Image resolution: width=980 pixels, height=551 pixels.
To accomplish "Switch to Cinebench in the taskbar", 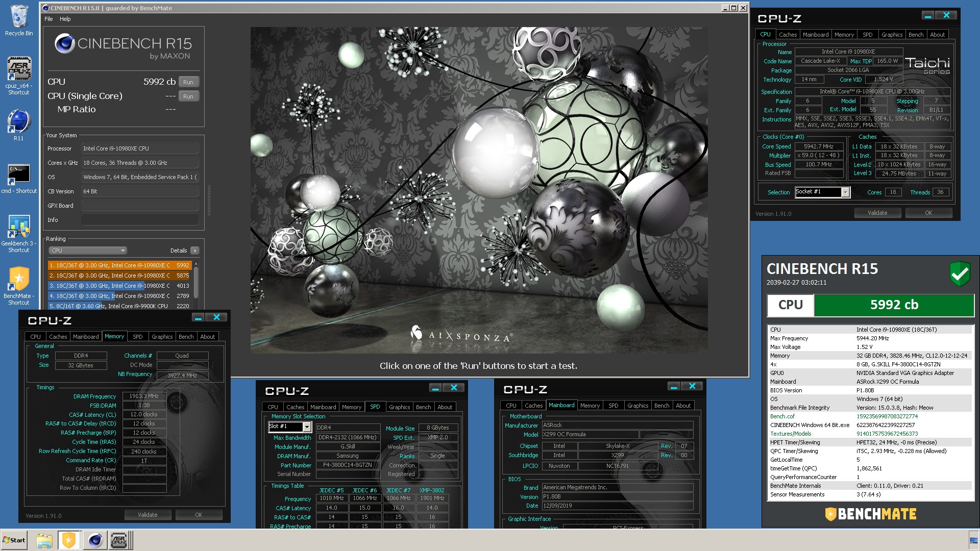I will pos(95,540).
